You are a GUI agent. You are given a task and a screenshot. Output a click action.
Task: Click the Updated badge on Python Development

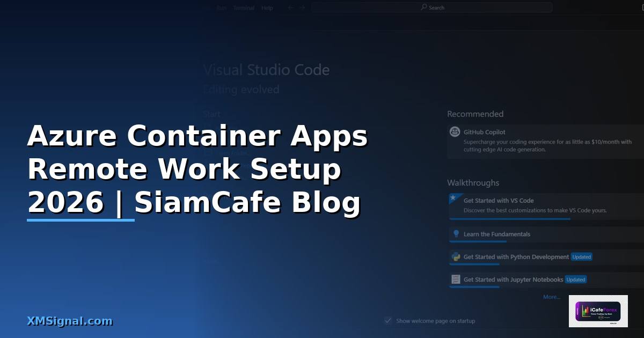coord(581,257)
